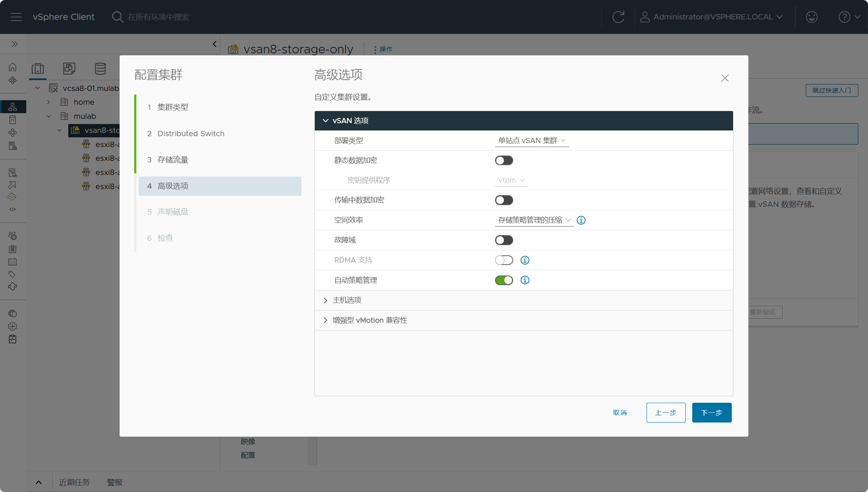This screenshot has height=492, width=868.
Task: Open 空间效率 dropdown 存储策略管理的压缩
Action: pos(534,220)
